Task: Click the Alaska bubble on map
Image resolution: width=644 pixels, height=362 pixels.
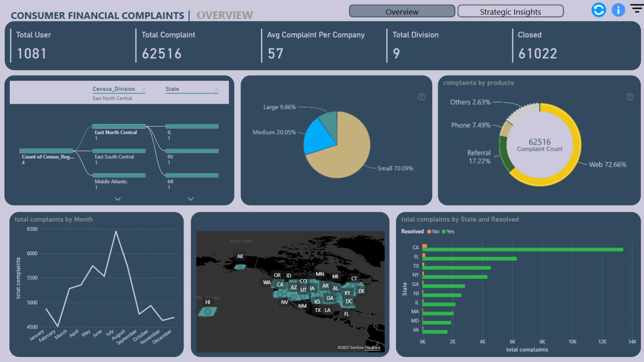Action: click(240, 267)
